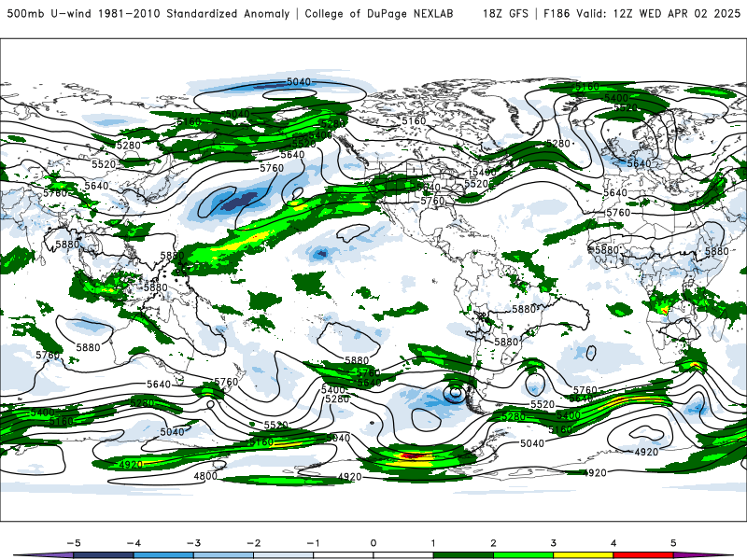Click the '3' colorbar label
This screenshot has width=747, height=560.
pyautogui.click(x=554, y=543)
